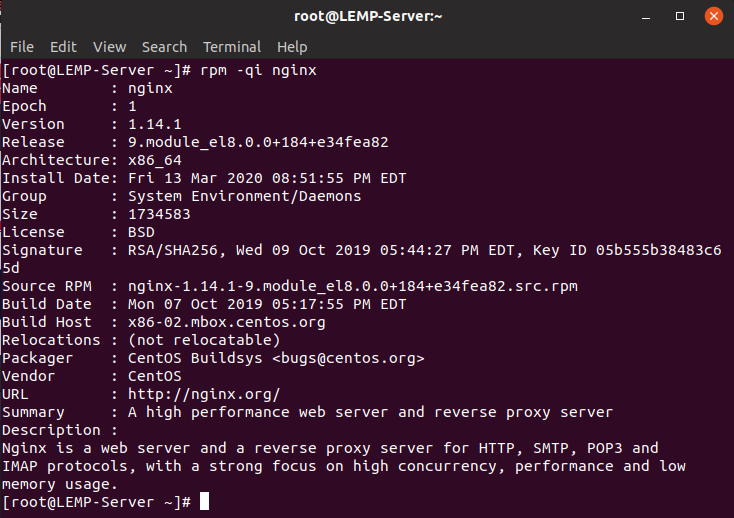Open the Help menu

pyautogui.click(x=292, y=47)
